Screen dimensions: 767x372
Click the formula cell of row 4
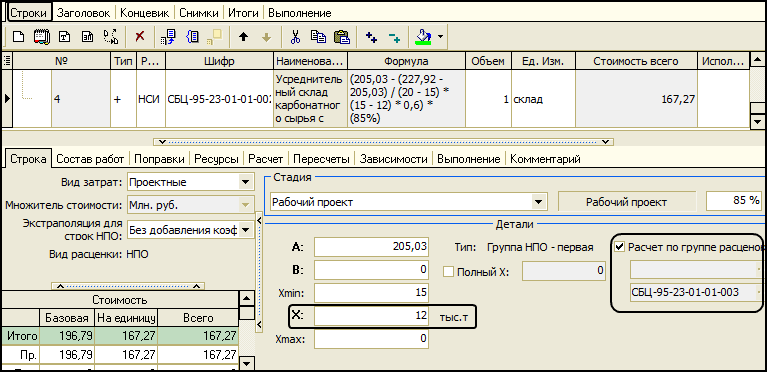406,99
